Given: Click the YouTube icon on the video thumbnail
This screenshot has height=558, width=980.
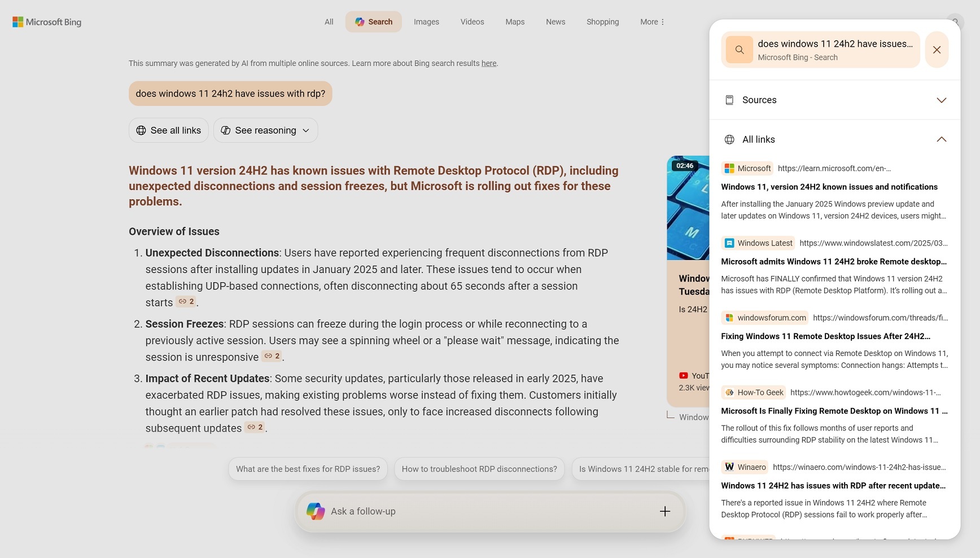Looking at the screenshot, I should click(x=683, y=375).
